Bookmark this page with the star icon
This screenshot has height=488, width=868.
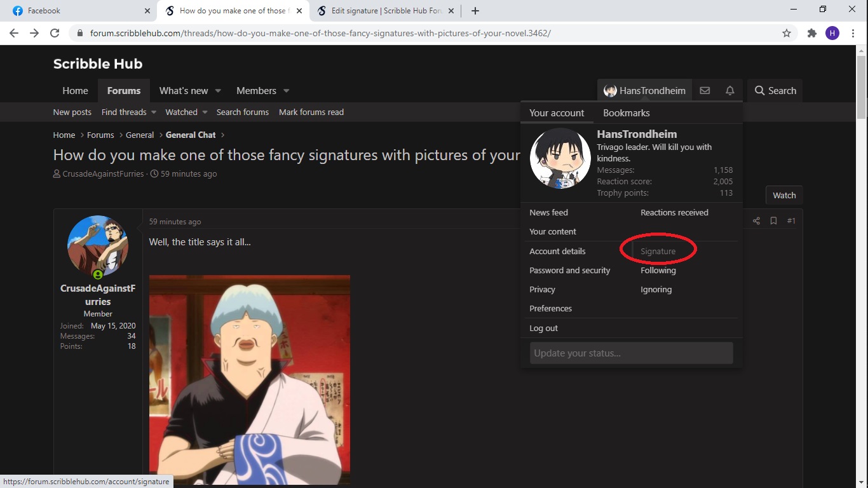tap(787, 33)
